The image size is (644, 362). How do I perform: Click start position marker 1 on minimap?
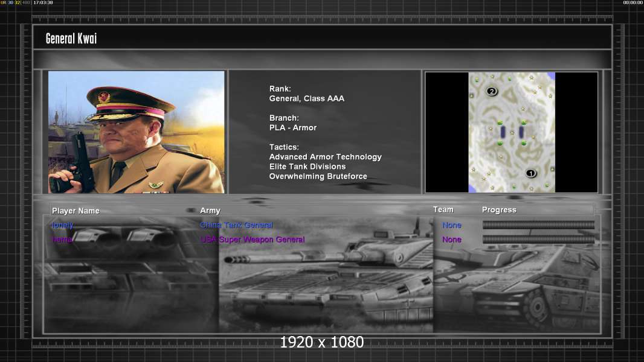[530, 173]
